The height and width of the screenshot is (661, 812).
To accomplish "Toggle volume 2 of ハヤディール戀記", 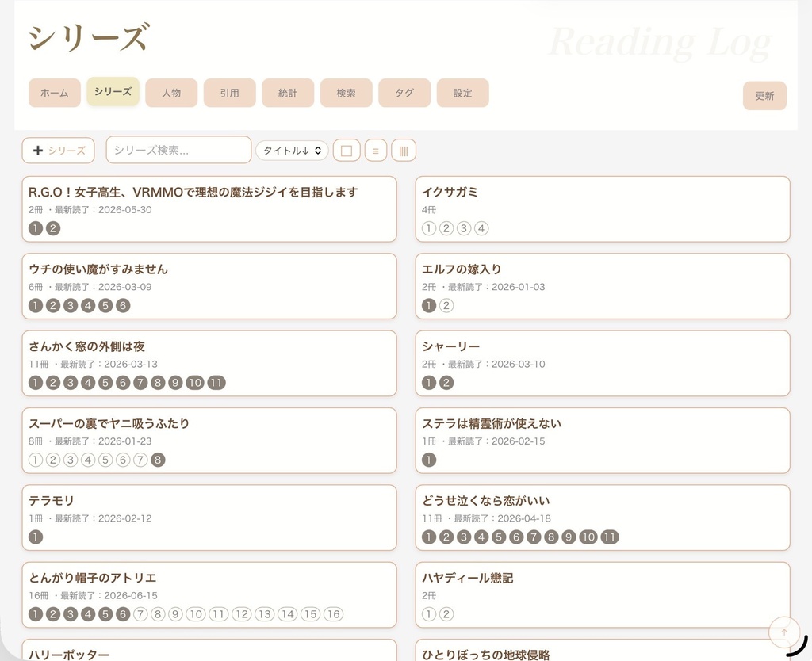I will pos(446,614).
